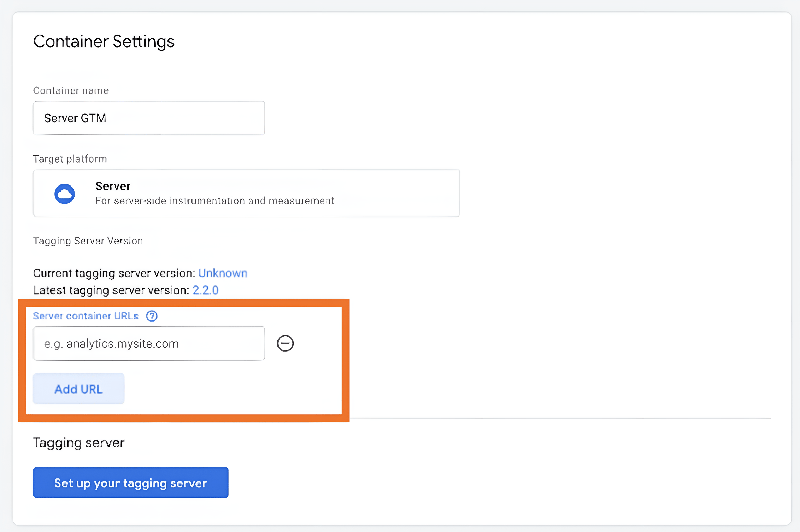Screen dimensions: 800x532
Task: Open the Unknown tagging server version link
Action: pos(223,273)
